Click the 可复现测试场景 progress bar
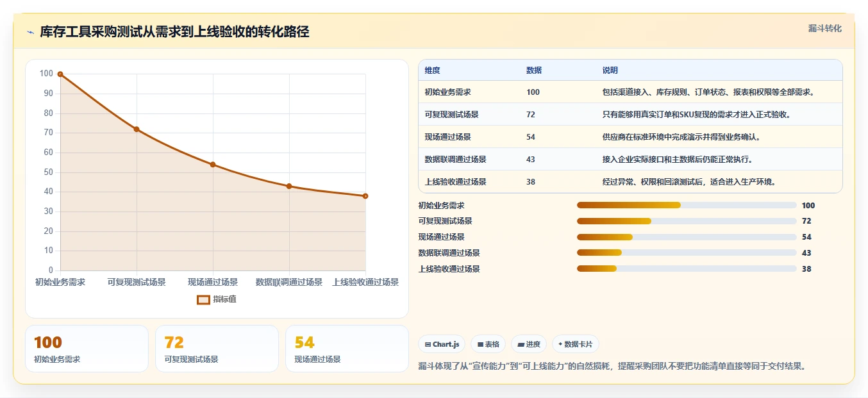This screenshot has height=398, width=868. [687, 221]
